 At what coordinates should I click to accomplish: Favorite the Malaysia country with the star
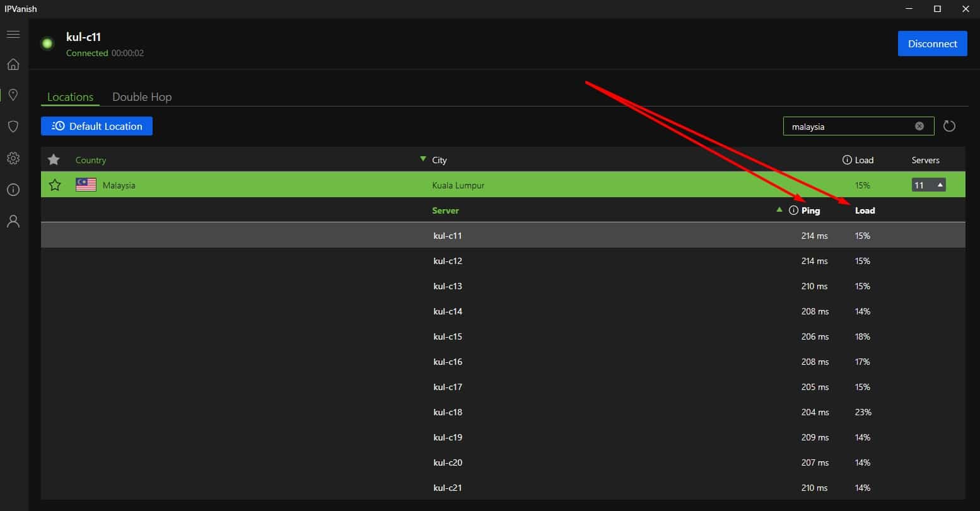click(x=55, y=185)
